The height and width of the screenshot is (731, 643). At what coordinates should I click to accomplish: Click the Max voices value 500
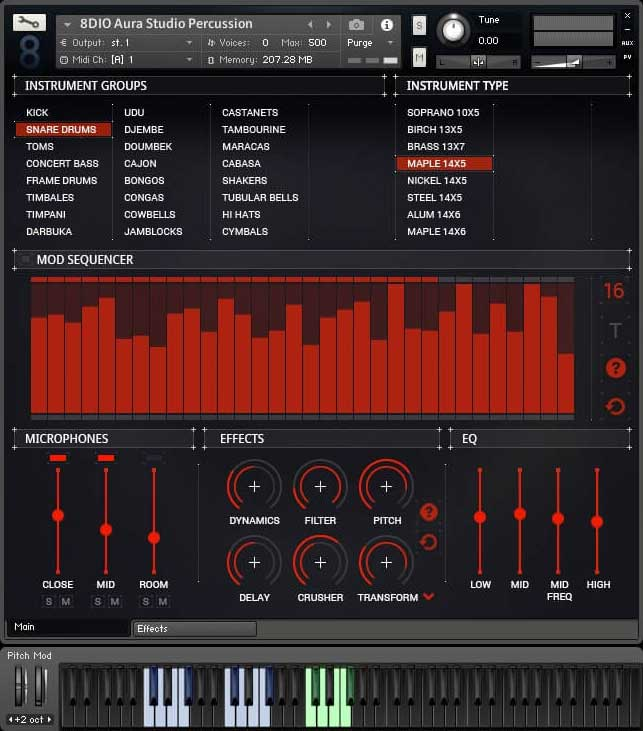tap(317, 42)
